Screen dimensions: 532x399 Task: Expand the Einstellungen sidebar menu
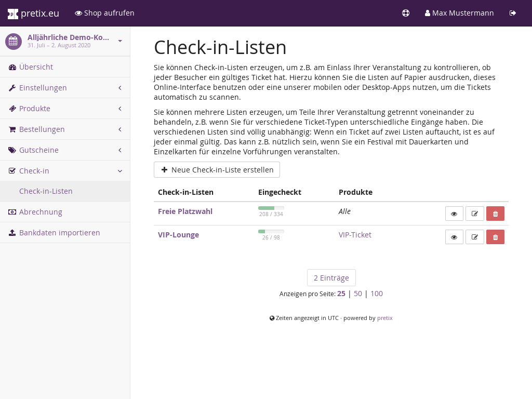pyautogui.click(x=119, y=88)
